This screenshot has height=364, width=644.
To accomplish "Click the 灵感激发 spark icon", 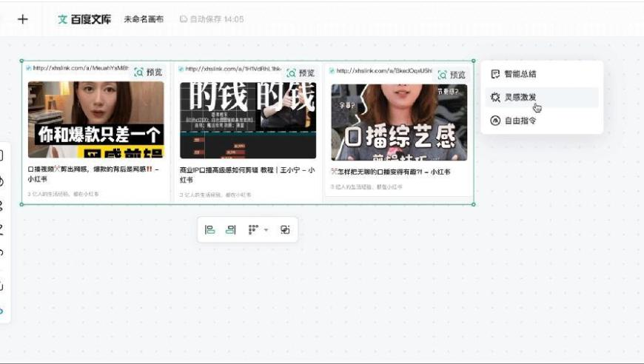I will pos(495,97).
